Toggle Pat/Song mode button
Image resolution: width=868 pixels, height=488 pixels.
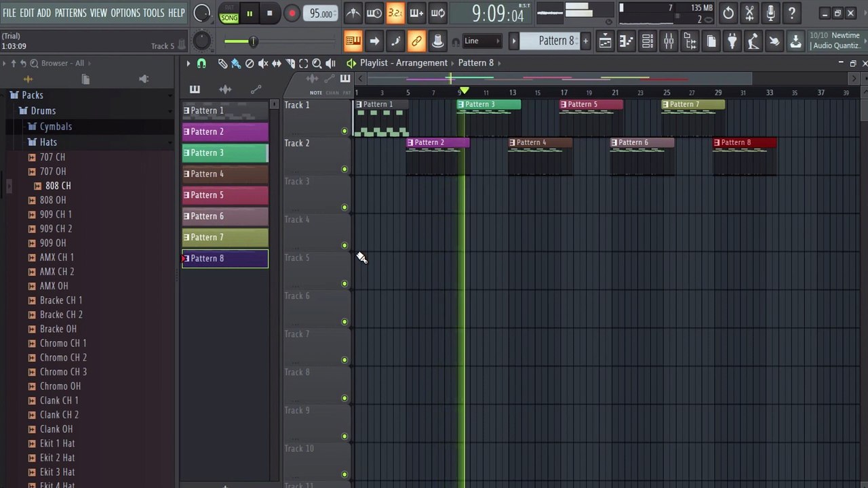click(229, 14)
